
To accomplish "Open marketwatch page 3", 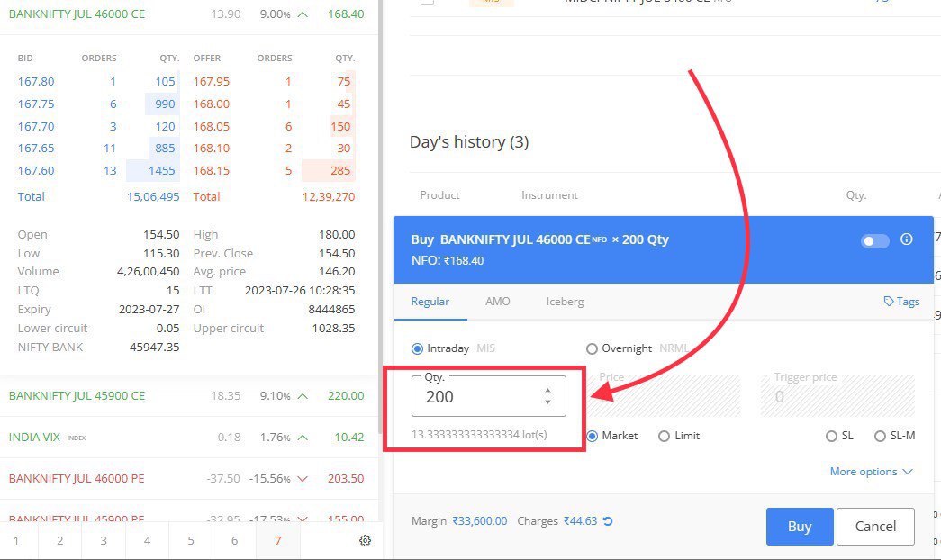I will [104, 541].
